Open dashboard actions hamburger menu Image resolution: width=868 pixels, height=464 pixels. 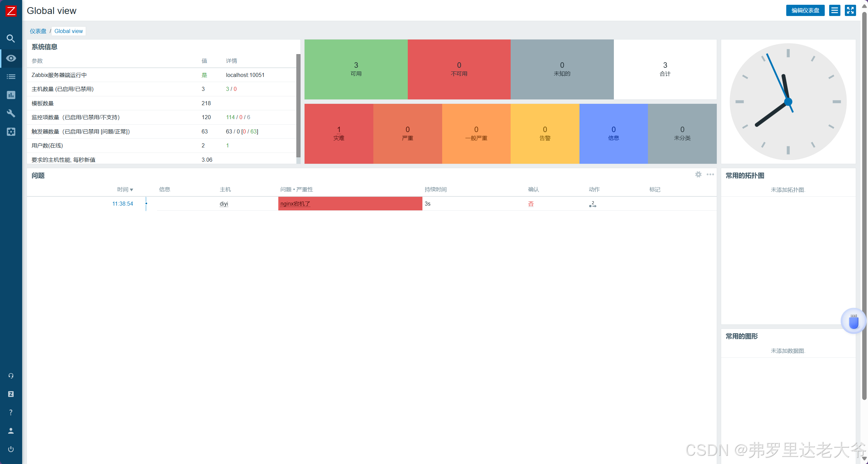tap(835, 11)
